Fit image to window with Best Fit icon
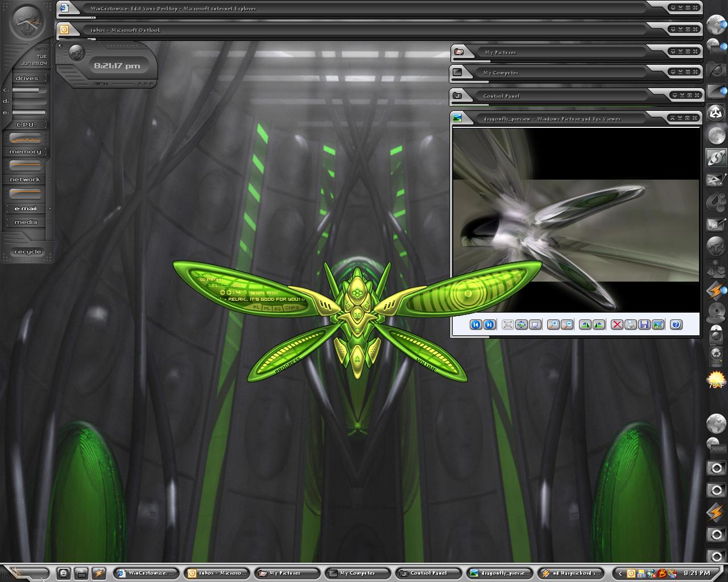The height and width of the screenshot is (582, 728). point(508,325)
